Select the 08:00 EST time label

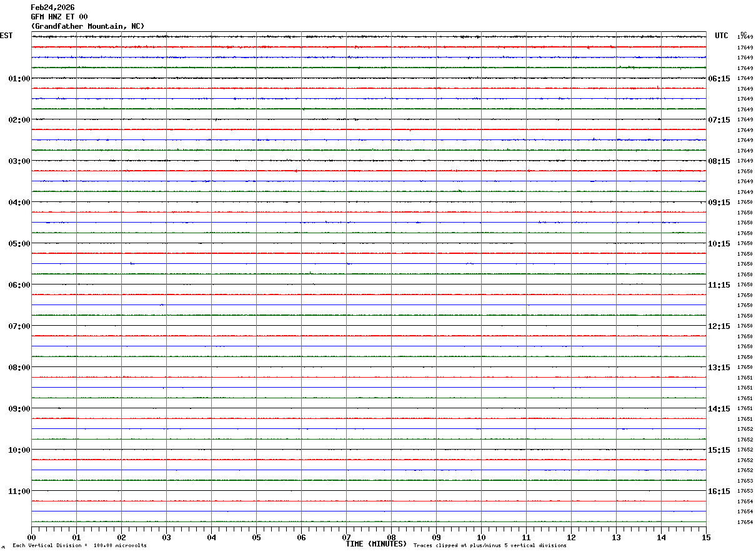pos(19,367)
